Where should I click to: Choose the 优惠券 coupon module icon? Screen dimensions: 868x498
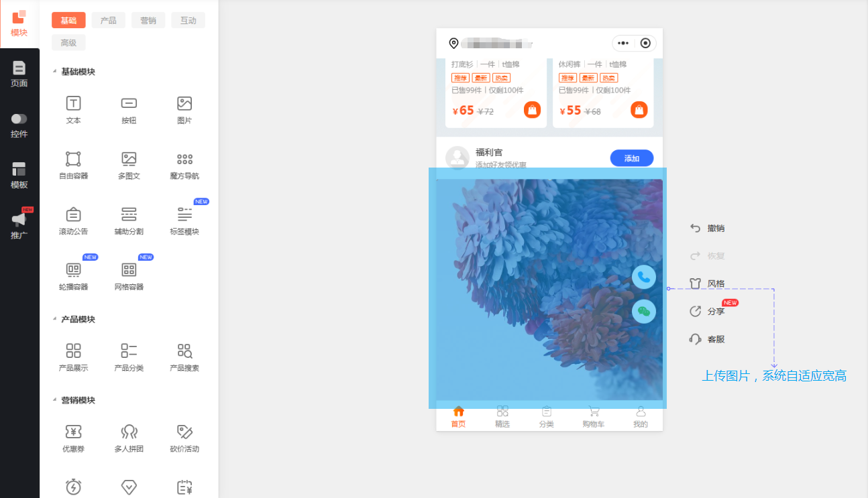pyautogui.click(x=73, y=432)
